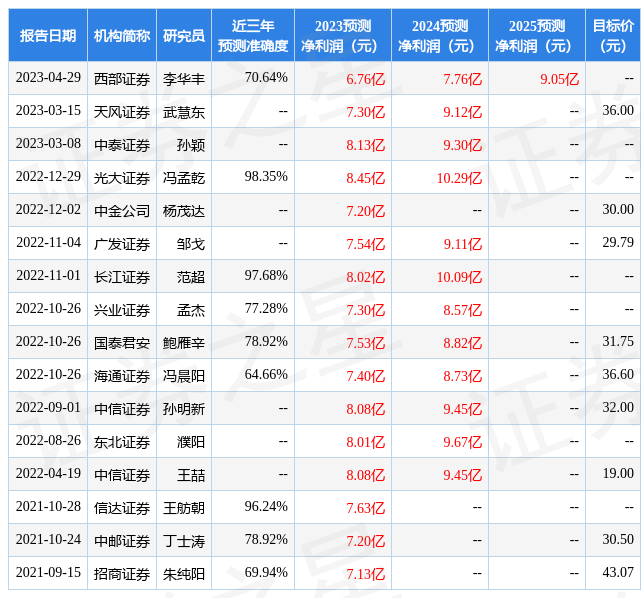Select analyst 武慧东
641x598 pixels.
point(184,112)
